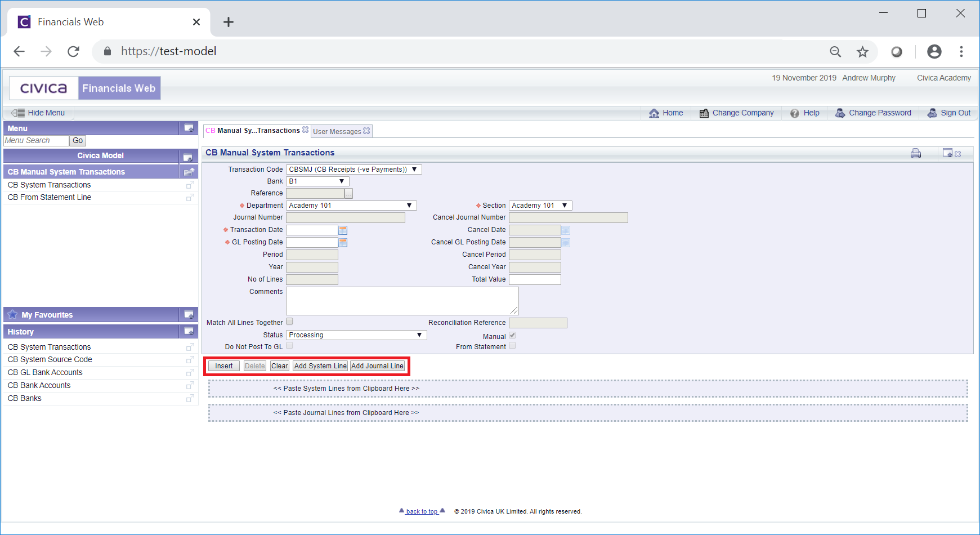Click the Add System Line button
Screen dimensions: 980x535
(x=320, y=366)
